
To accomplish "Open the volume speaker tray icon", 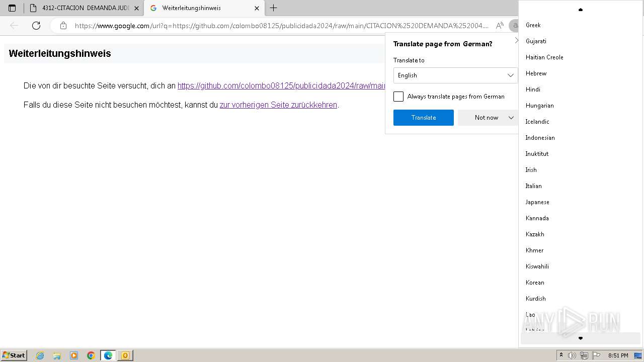I will pyautogui.click(x=572, y=355).
